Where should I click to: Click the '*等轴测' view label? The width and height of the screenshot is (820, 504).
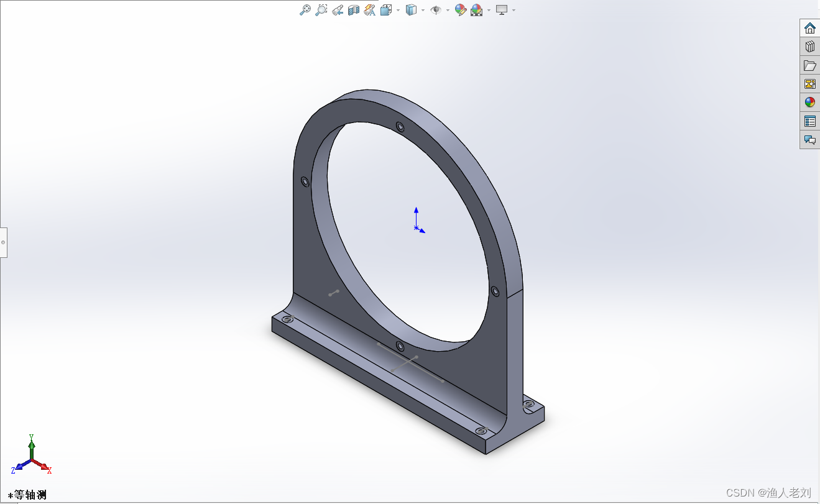[27, 495]
